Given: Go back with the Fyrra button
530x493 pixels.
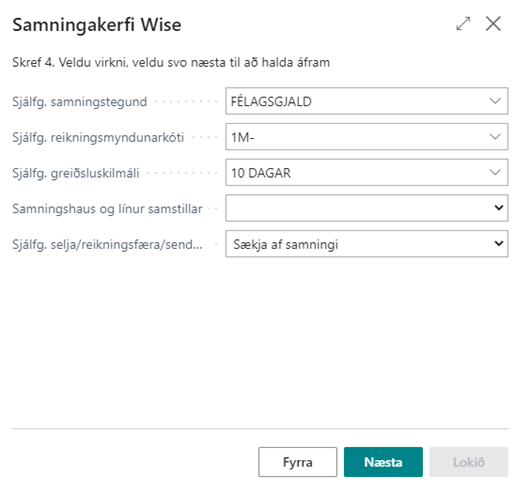Looking at the screenshot, I should (298, 462).
